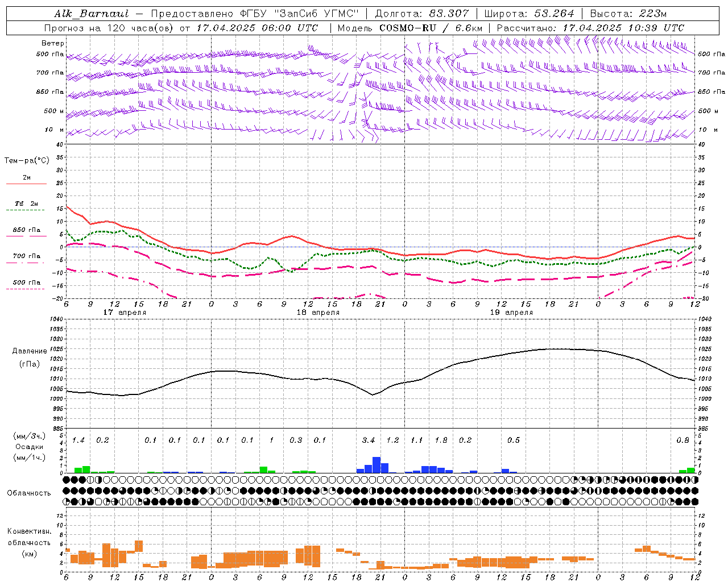Image resolution: width=728 pixels, height=582 pixels.
Task: Click the Давление panel label
Action: [30, 351]
